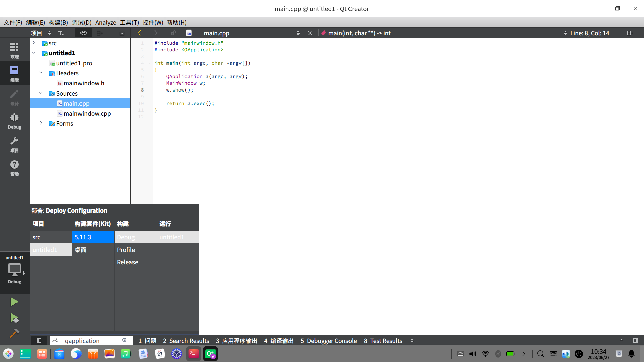The height and width of the screenshot is (362, 644).
Task: Open mainwindow.cpp in project tree
Action: pyautogui.click(x=87, y=114)
